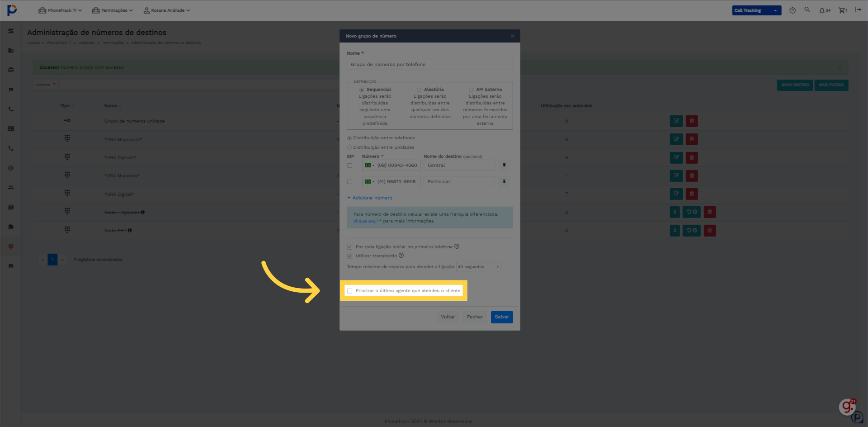Click Unidades in the breadcrumb
The height and width of the screenshot is (427, 868).
[86, 43]
